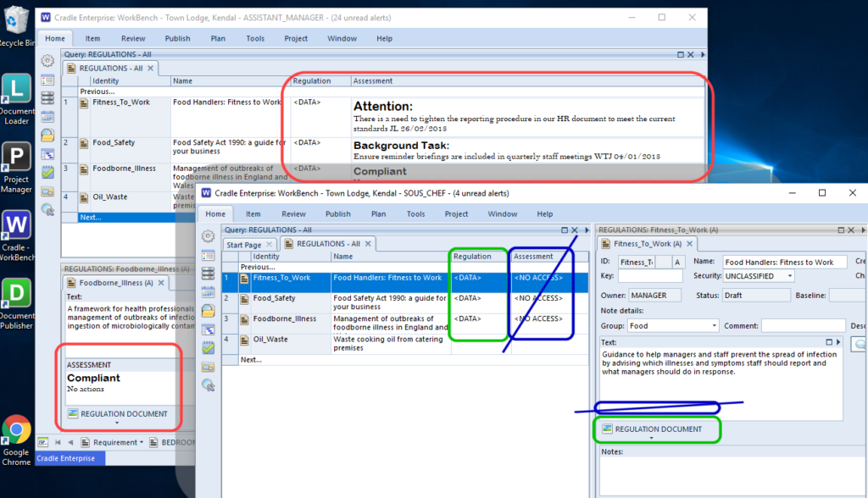Click Next... row in ASSISTANT_MANAGER table
Image resolution: width=868 pixels, height=498 pixels.
[x=91, y=217]
